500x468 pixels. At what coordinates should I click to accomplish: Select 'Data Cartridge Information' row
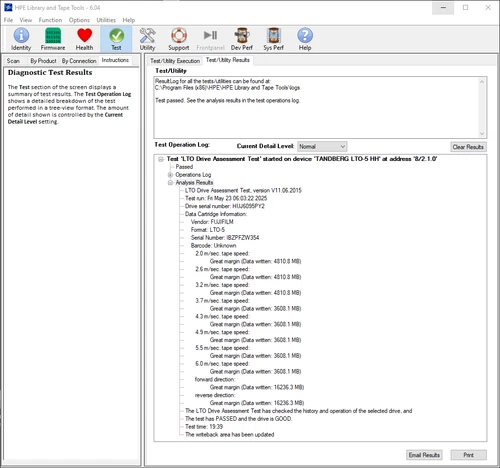pos(216,214)
